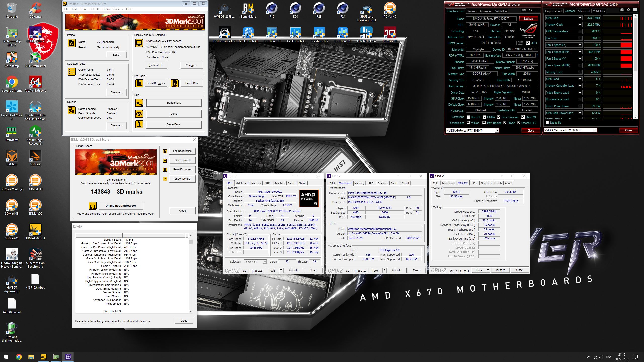Screen dimensions: 644x362
Task: Toggle the CUDA checkbox in GPU-Z
Action: pos(484,117)
